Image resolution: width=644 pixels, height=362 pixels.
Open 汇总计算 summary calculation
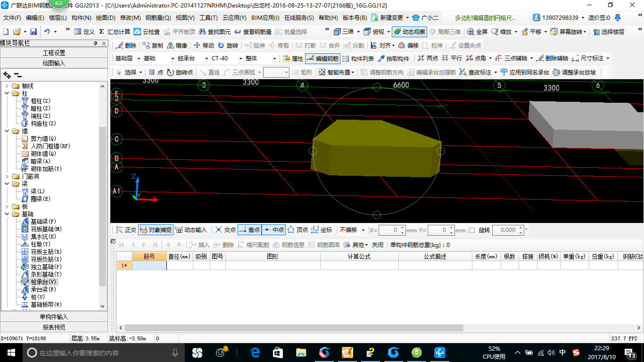[114, 32]
